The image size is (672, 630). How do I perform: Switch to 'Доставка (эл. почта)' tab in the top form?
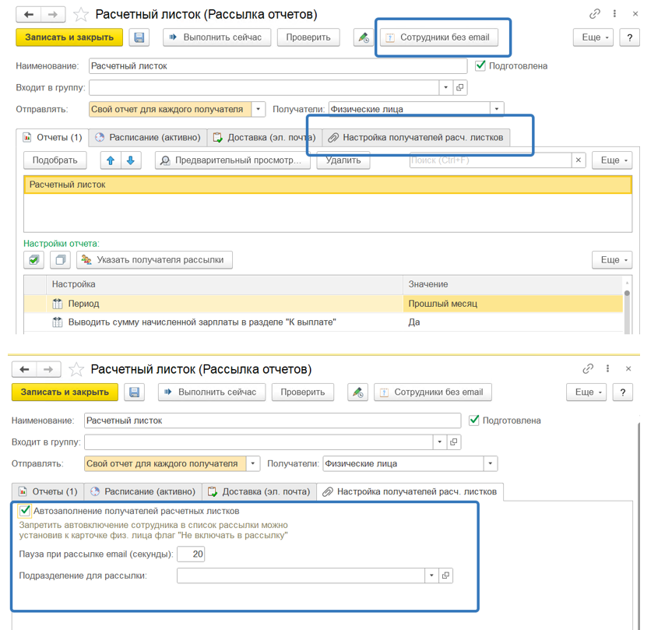[265, 138]
